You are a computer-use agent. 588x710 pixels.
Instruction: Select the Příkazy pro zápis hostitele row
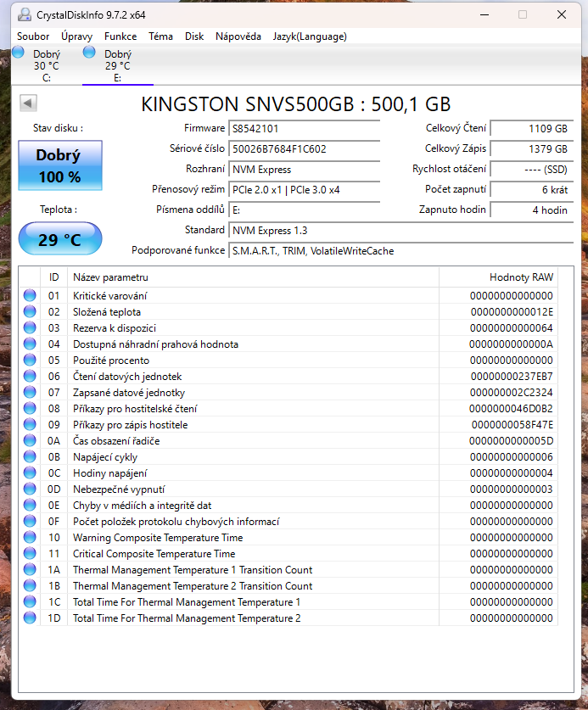(288, 425)
